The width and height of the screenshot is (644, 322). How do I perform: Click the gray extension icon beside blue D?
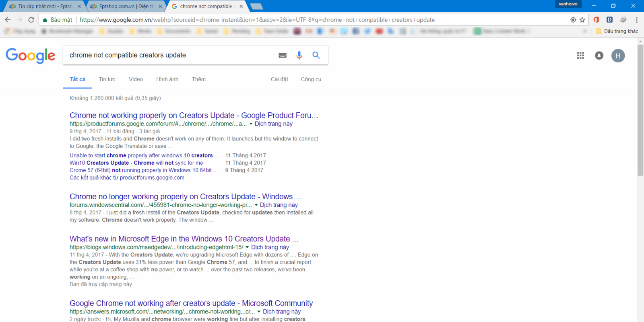pos(623,20)
